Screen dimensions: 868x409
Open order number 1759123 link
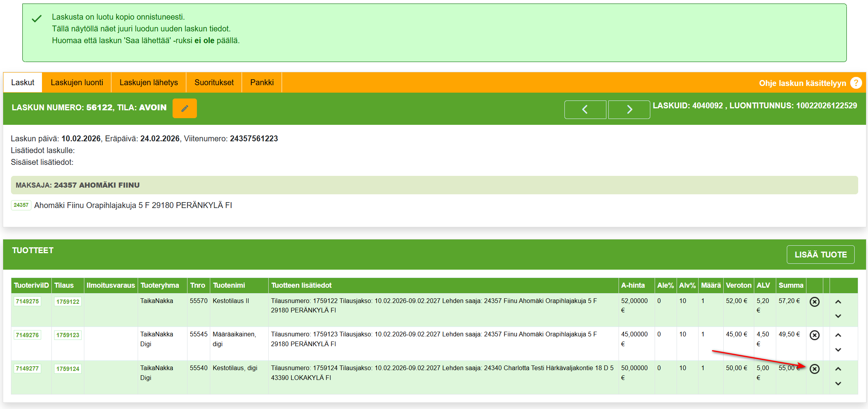67,335
